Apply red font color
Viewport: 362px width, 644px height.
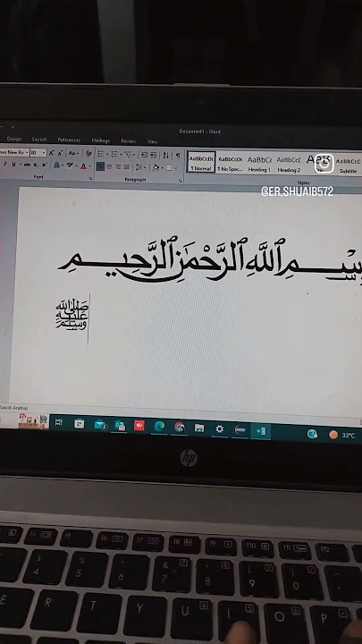83,166
